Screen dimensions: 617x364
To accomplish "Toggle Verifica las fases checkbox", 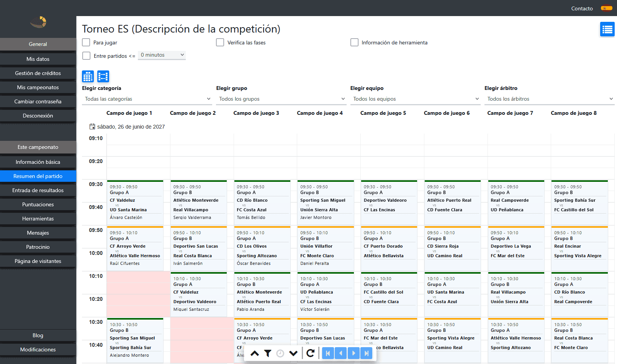I will (x=220, y=42).
